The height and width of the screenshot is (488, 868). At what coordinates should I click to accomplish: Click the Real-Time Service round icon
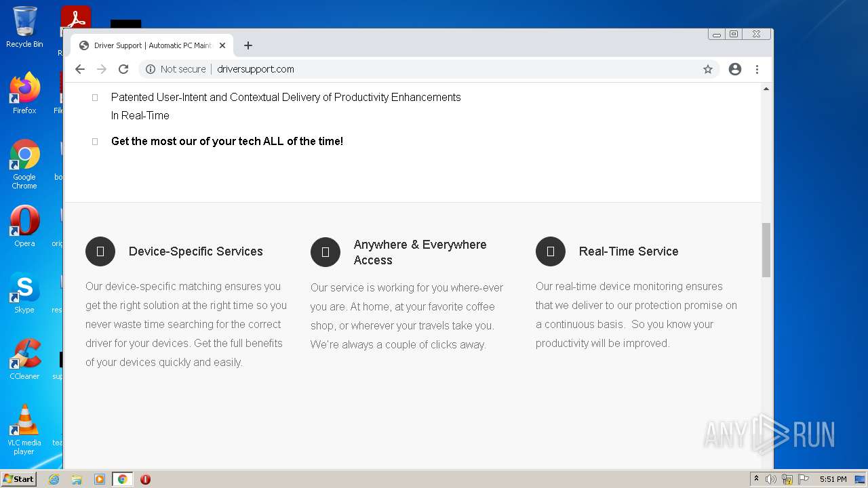[x=551, y=251]
